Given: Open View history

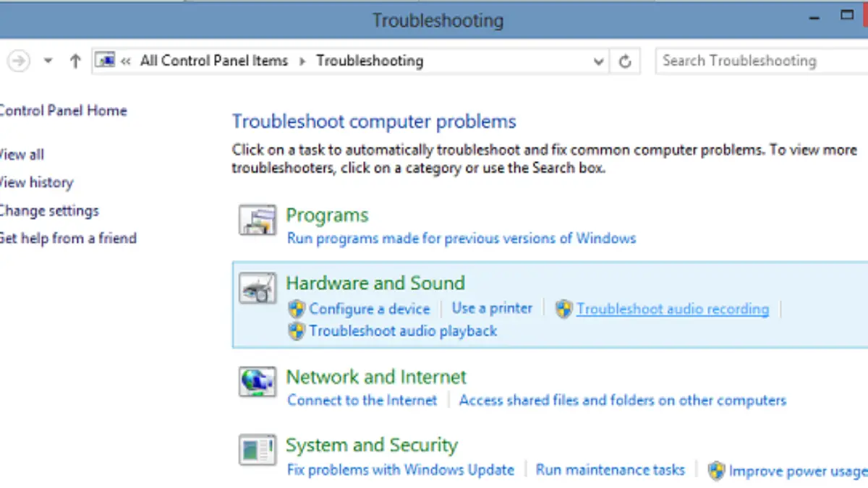Looking at the screenshot, I should 36,182.
